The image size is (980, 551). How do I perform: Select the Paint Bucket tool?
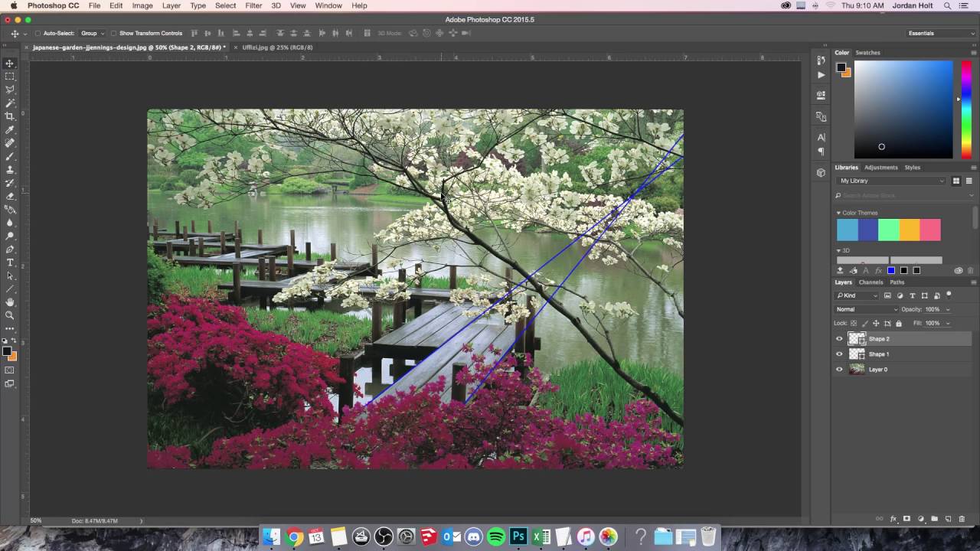pos(10,209)
